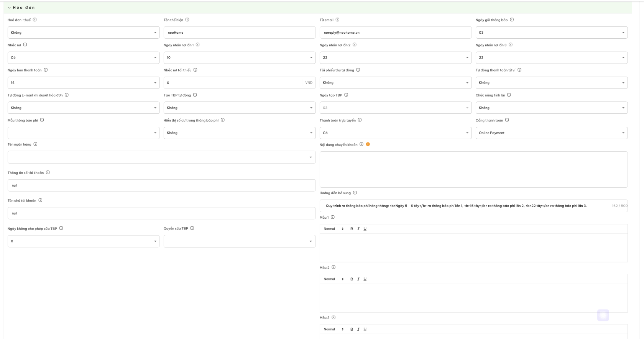
Task: Click info icon beside Tên ngân hàng
Action: 35,144
